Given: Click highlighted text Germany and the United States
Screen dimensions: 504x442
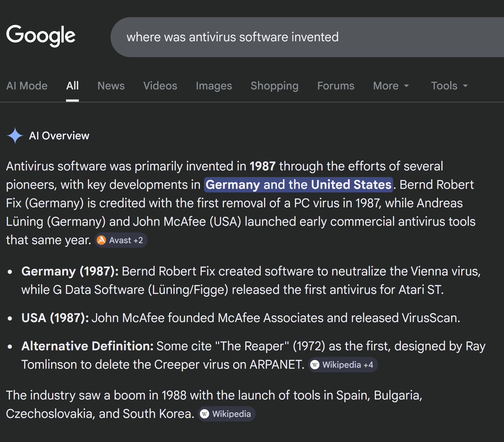Looking at the screenshot, I should (x=298, y=185).
